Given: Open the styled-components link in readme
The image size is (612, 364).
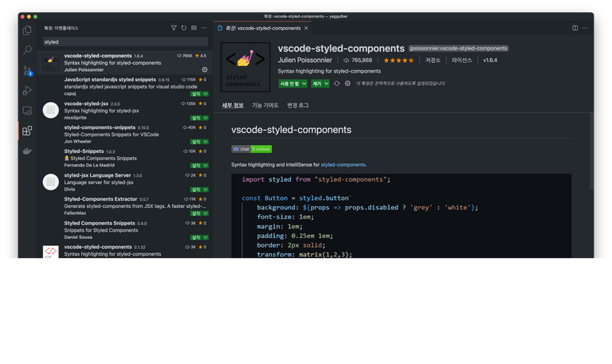Looking at the screenshot, I should coord(343,165).
